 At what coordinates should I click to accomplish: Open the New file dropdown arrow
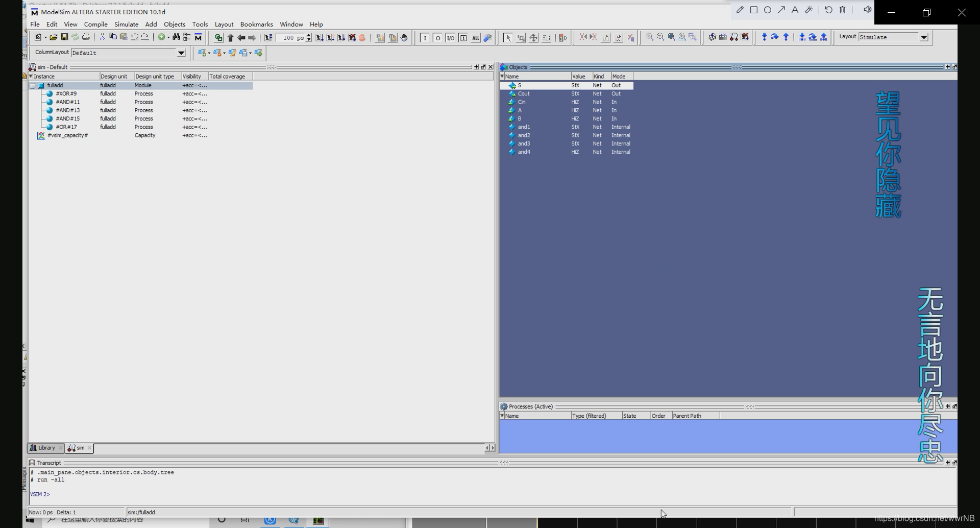point(45,38)
